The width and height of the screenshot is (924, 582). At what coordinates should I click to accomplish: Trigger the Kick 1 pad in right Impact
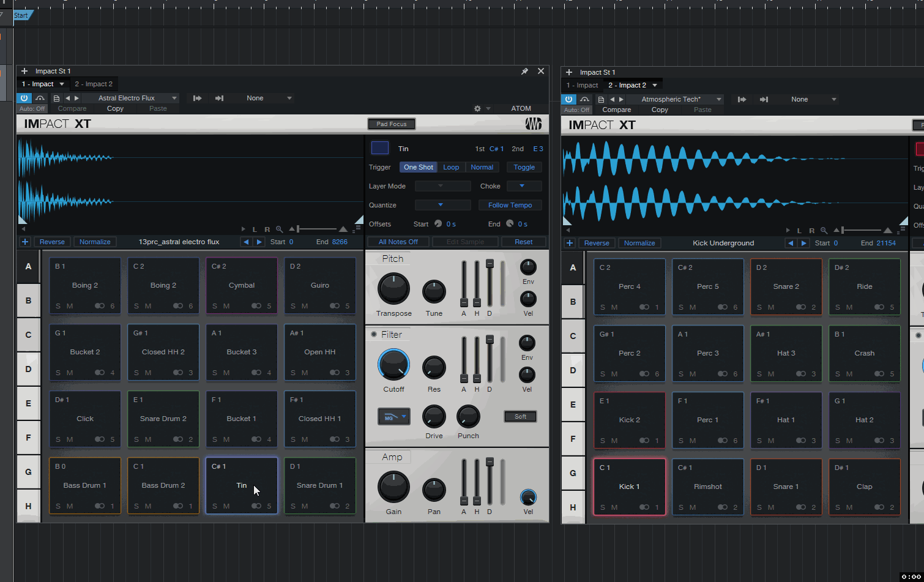point(629,487)
